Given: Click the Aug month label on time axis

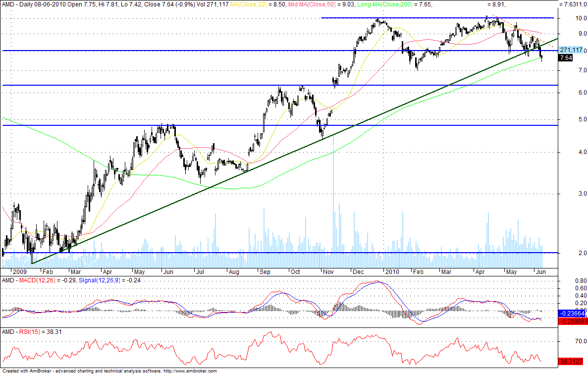Looking at the screenshot, I should (234, 271).
